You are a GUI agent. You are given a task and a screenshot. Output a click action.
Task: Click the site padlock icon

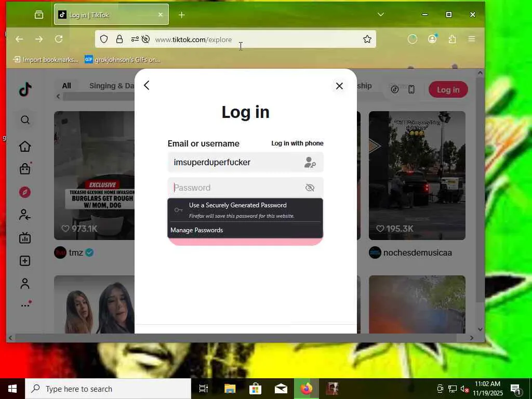click(119, 39)
